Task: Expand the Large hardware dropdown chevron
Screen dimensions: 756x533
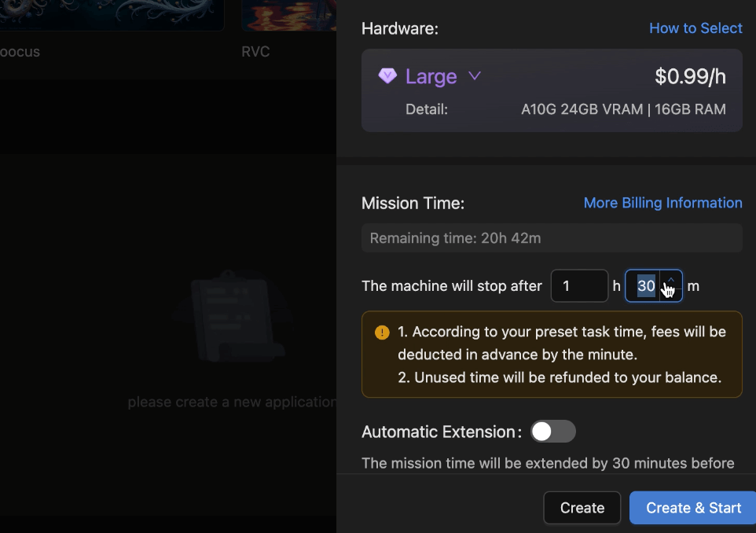Action: [x=475, y=76]
